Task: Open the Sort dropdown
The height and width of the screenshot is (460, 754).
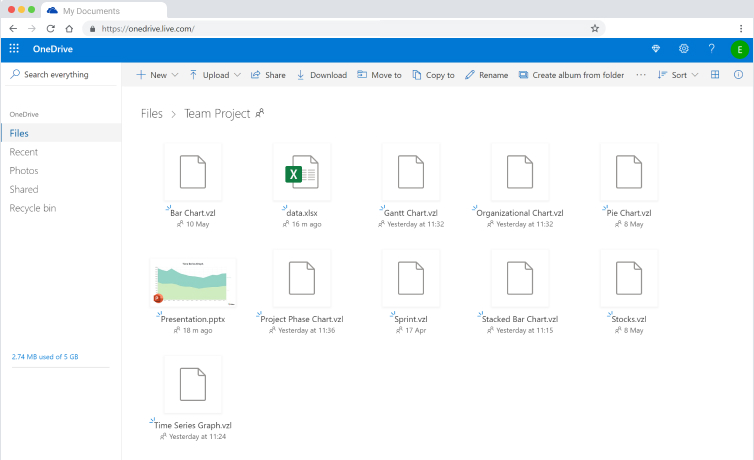Action: (678, 75)
